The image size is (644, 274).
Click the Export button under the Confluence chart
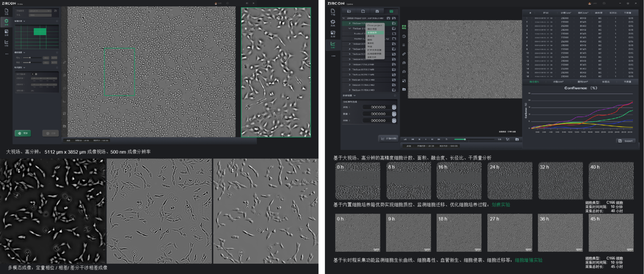coord(626,141)
